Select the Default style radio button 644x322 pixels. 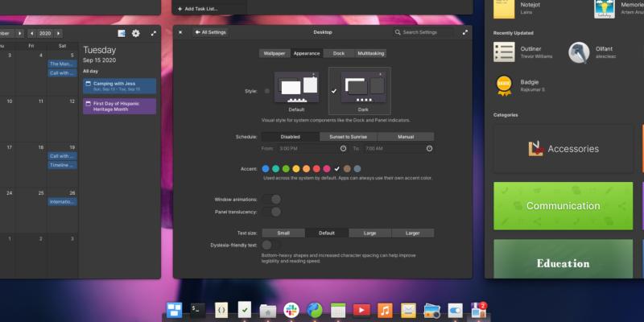coord(267,91)
